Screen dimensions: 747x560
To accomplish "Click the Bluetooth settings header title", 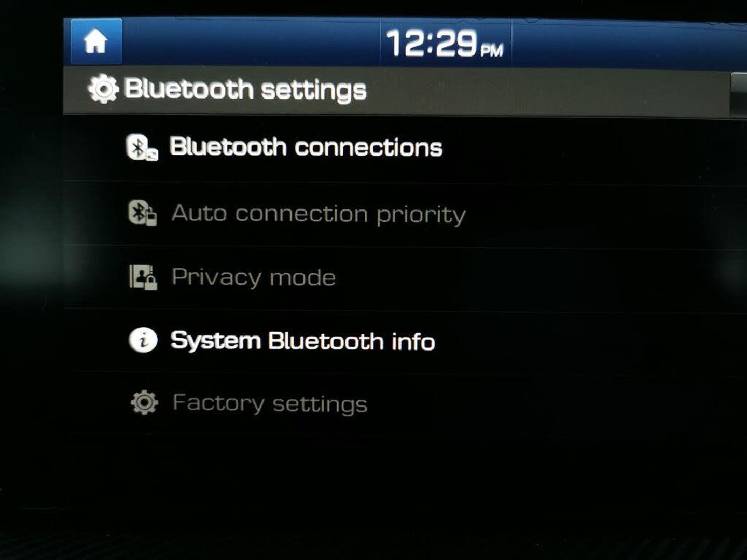I will pyautogui.click(x=245, y=89).
